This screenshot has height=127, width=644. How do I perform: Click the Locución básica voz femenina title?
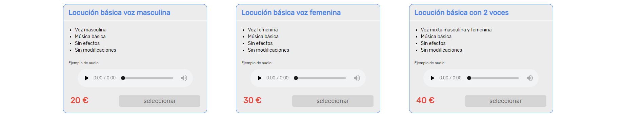pyautogui.click(x=291, y=12)
